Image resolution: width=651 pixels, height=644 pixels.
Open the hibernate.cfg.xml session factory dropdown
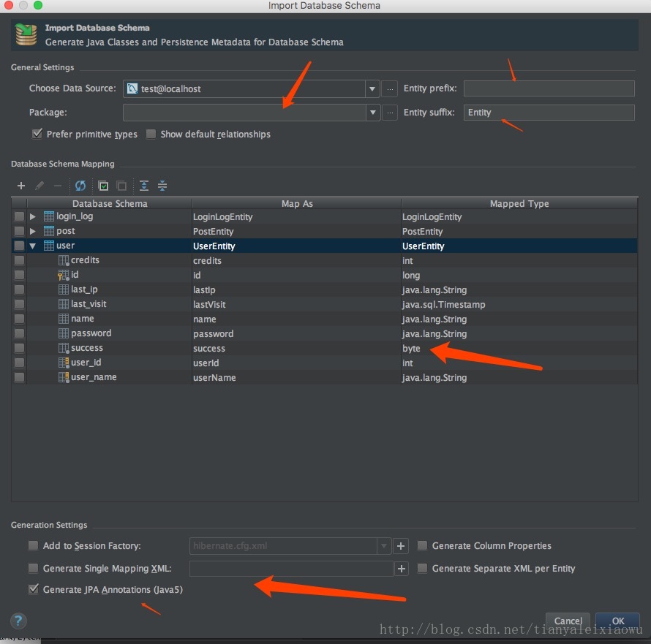[x=384, y=546]
